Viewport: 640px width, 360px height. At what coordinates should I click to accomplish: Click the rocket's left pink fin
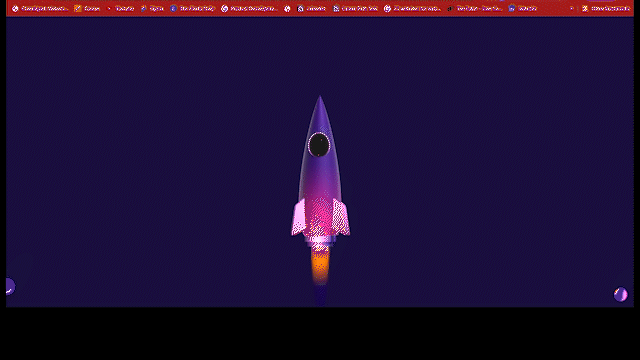299,218
